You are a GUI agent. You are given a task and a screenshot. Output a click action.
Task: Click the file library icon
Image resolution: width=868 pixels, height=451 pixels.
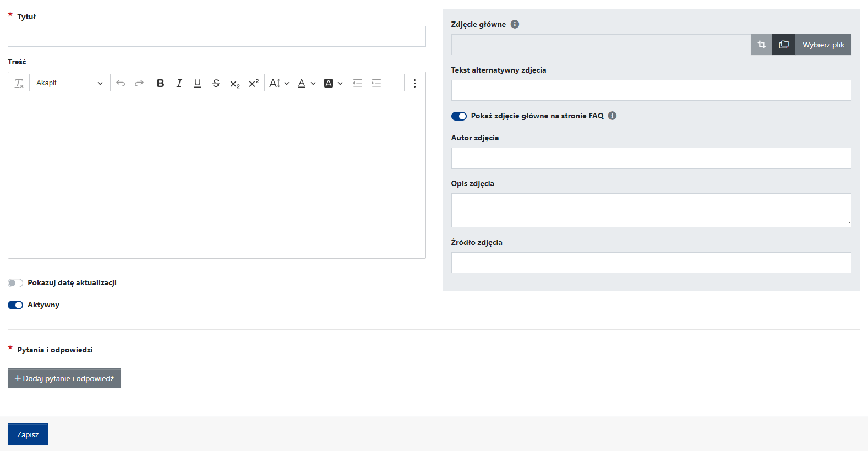pyautogui.click(x=784, y=45)
